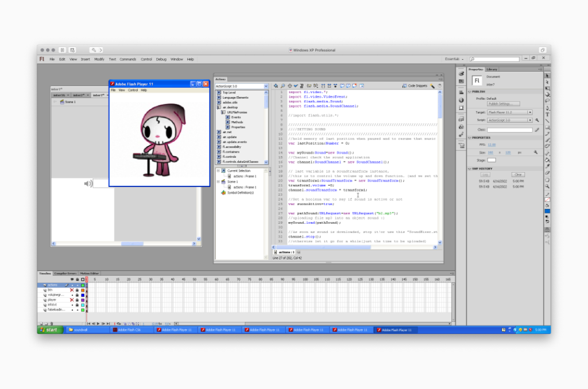Click Add new item to script icon
This screenshot has width=588, height=389.
[x=276, y=86]
